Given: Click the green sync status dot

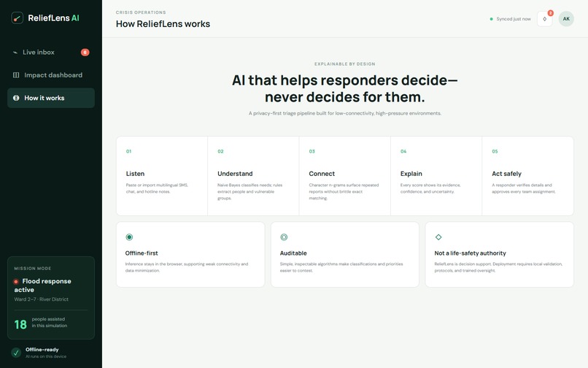Looking at the screenshot, I should [x=491, y=19].
